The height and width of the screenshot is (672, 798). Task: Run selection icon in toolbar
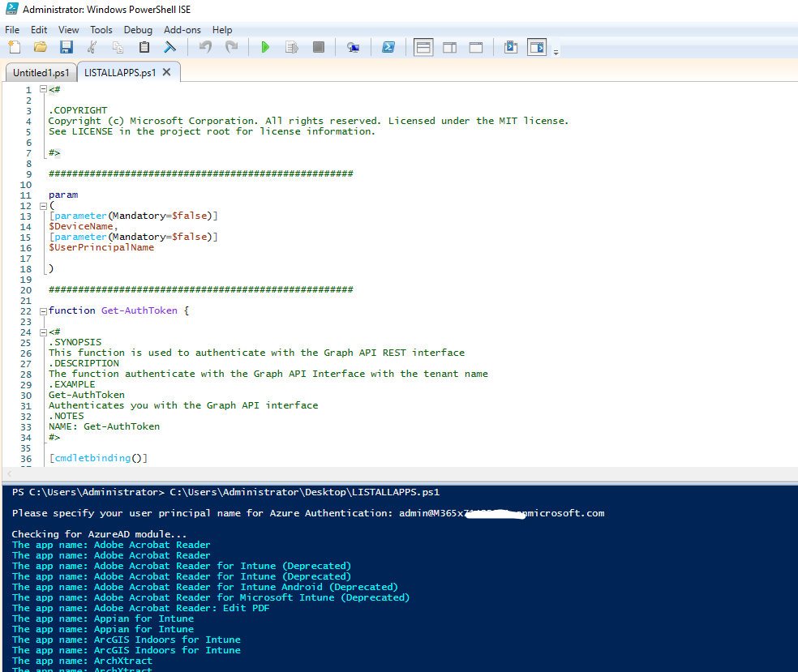point(292,47)
